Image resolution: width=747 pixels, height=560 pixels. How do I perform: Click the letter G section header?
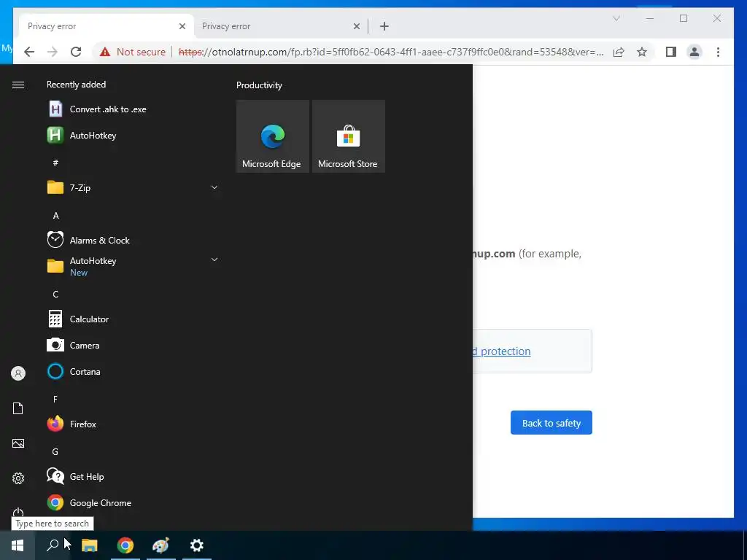point(55,451)
